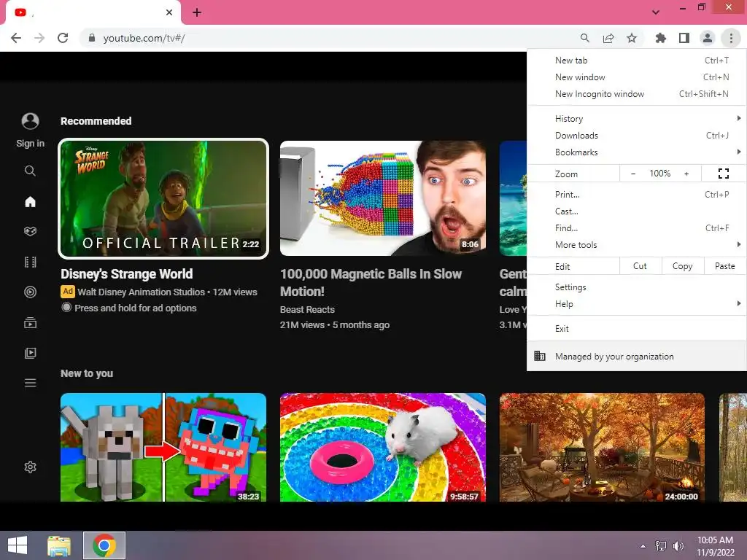Image resolution: width=747 pixels, height=560 pixels.
Task: Click the taskbar clock and date
Action: coord(715,545)
